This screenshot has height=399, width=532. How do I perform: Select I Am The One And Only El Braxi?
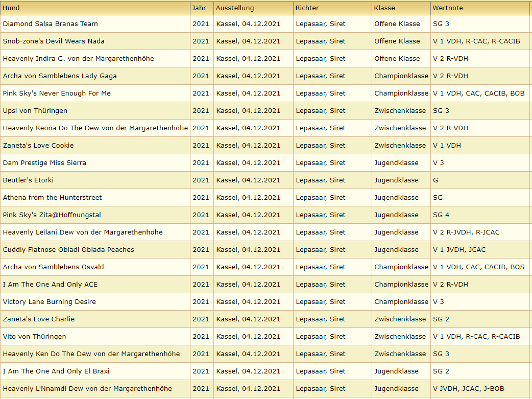click(x=56, y=371)
